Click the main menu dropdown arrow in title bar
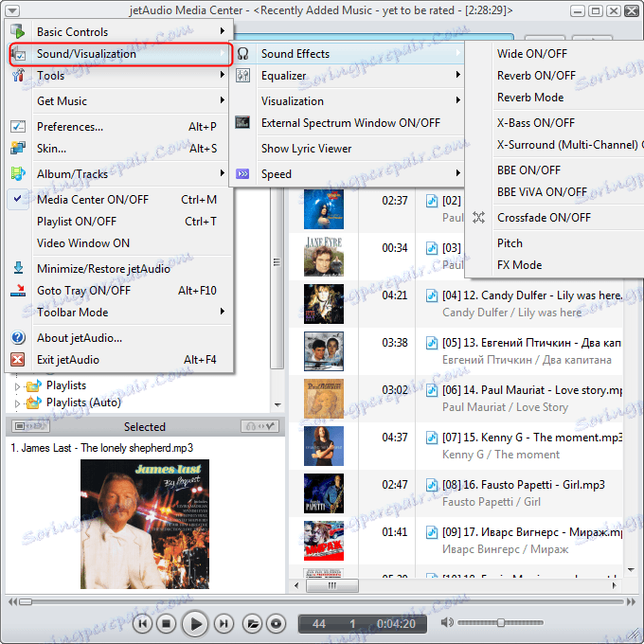The width and height of the screenshot is (644, 644). (12, 10)
